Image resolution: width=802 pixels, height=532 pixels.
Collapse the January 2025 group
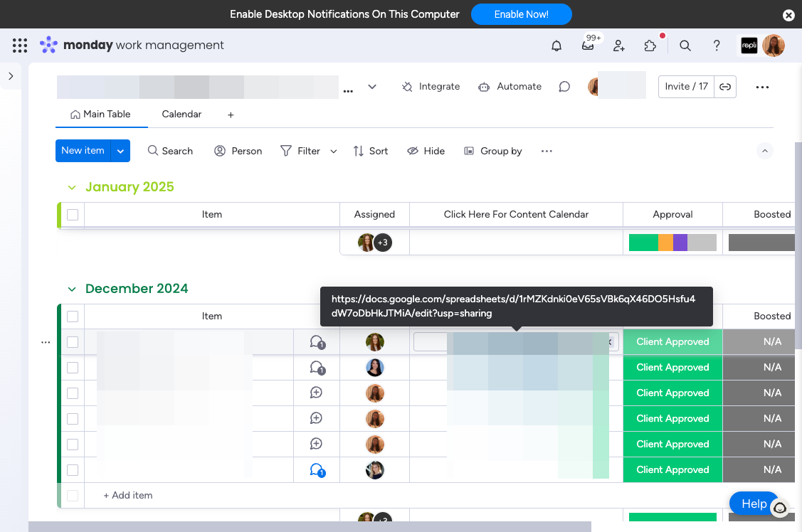(72, 188)
